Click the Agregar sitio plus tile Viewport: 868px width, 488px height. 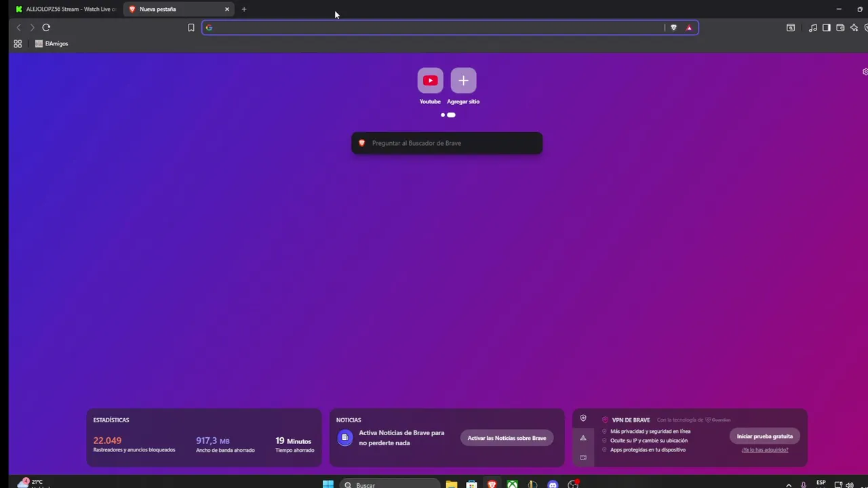point(463,81)
